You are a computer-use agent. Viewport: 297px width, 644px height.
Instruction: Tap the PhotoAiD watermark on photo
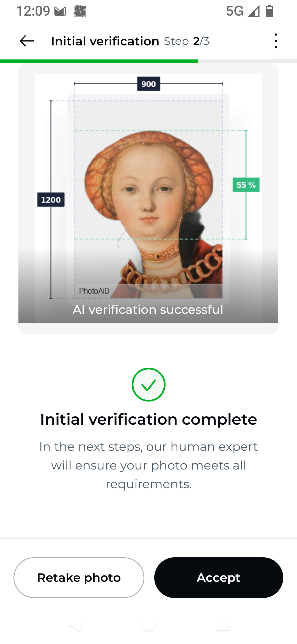pyautogui.click(x=94, y=291)
